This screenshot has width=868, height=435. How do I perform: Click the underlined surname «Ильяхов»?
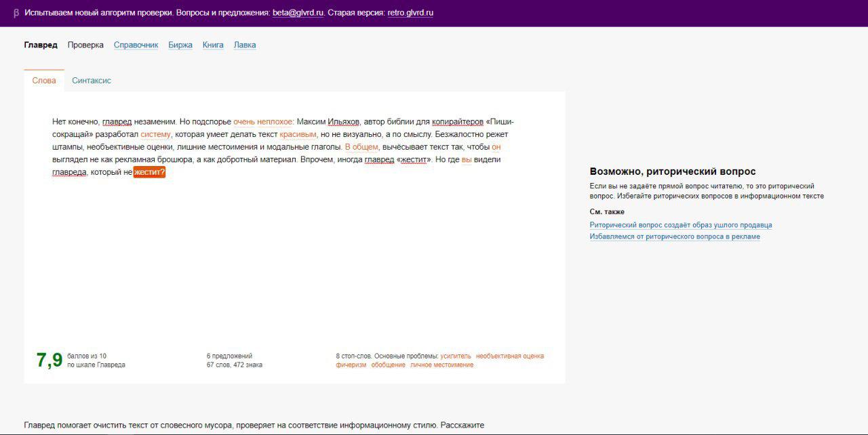click(x=344, y=122)
